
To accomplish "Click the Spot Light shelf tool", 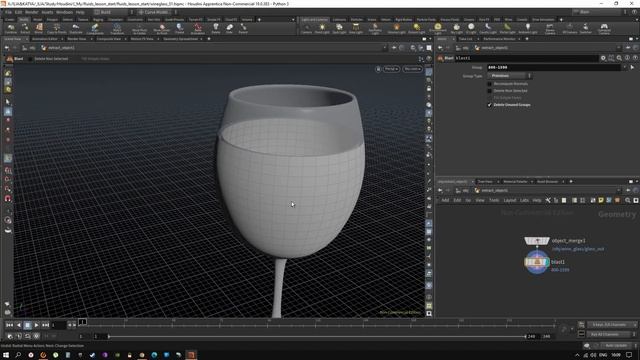I will click(x=339, y=29).
